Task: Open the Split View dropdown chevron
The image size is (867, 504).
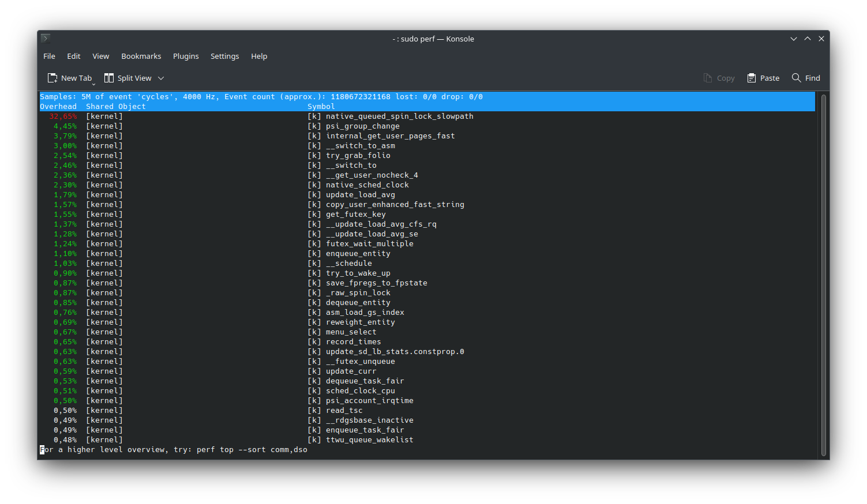Action: click(x=162, y=78)
